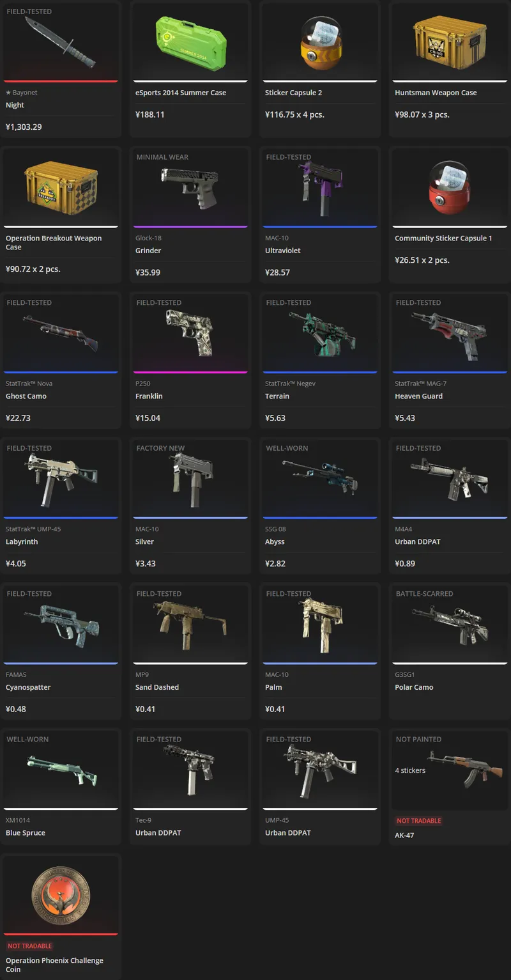Click the G3SG1 Polar Camo item name
511x980 pixels.
[x=414, y=688]
